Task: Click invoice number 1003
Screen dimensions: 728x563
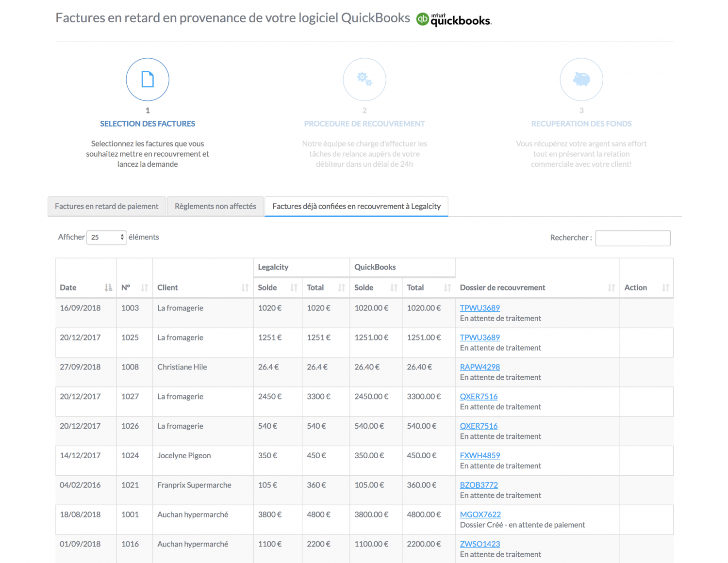Action: click(130, 308)
